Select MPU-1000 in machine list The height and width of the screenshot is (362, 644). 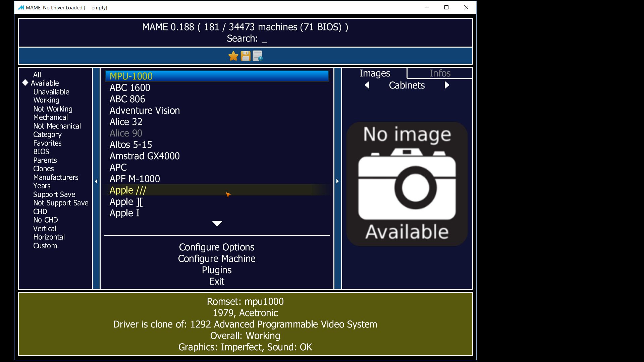point(217,76)
